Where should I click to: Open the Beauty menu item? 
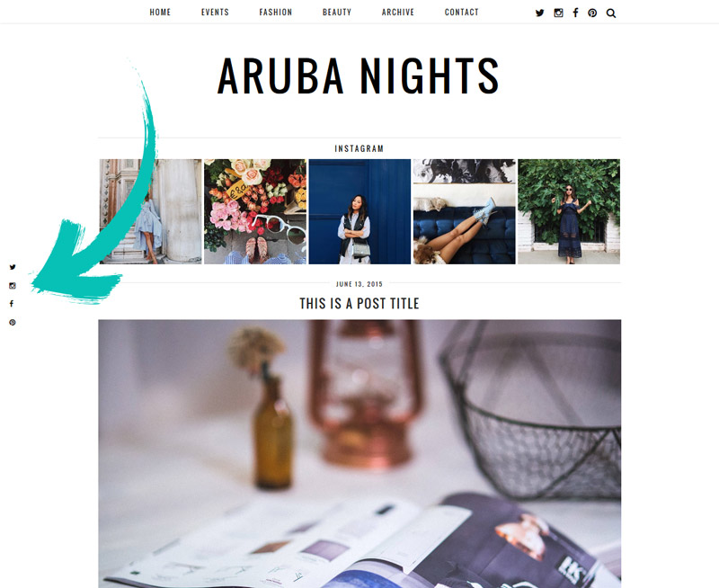coord(337,13)
